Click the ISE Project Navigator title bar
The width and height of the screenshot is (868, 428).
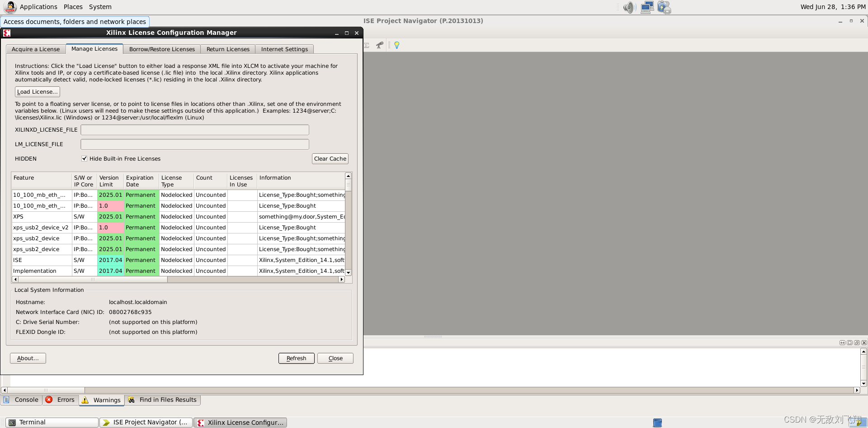click(423, 21)
